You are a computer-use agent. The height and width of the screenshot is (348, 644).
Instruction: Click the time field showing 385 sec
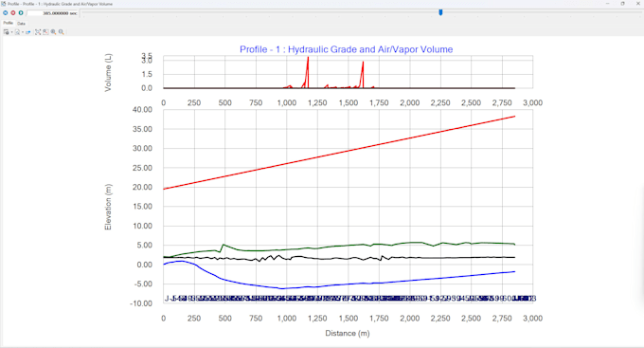click(52, 13)
